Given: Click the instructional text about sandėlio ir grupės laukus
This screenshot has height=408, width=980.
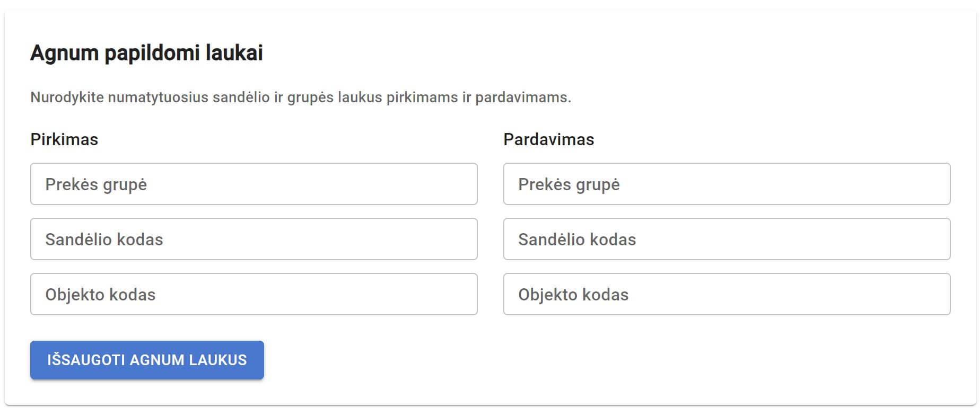Looking at the screenshot, I should point(301,97).
